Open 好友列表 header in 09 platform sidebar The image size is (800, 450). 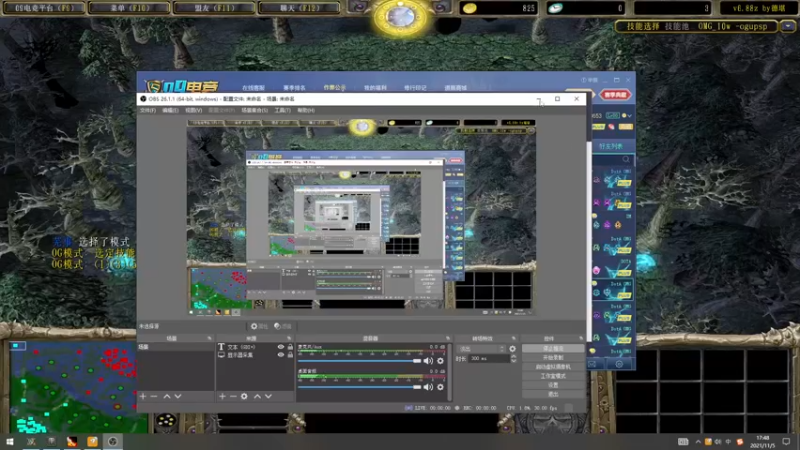pos(611,146)
